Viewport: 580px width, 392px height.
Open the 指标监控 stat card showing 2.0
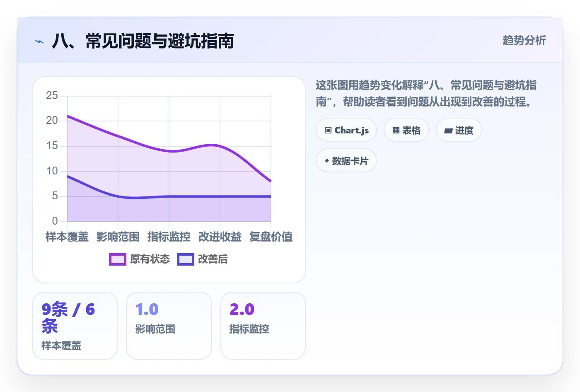tap(263, 326)
